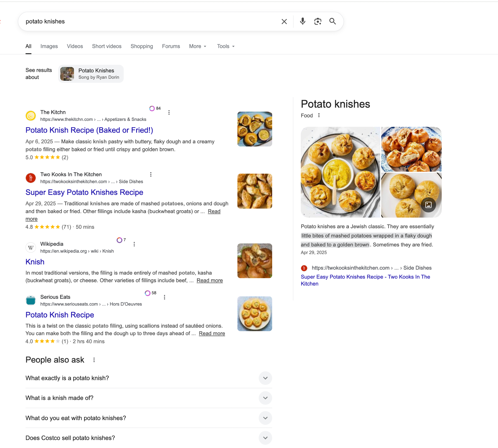498x448 pixels.
Task: Click the Serious Eats score circle icon
Action: tap(148, 293)
